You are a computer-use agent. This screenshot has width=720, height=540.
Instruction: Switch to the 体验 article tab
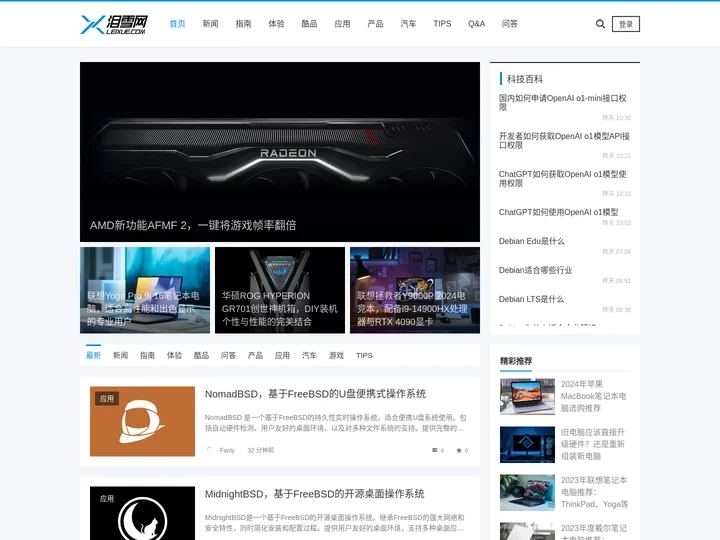tap(174, 355)
